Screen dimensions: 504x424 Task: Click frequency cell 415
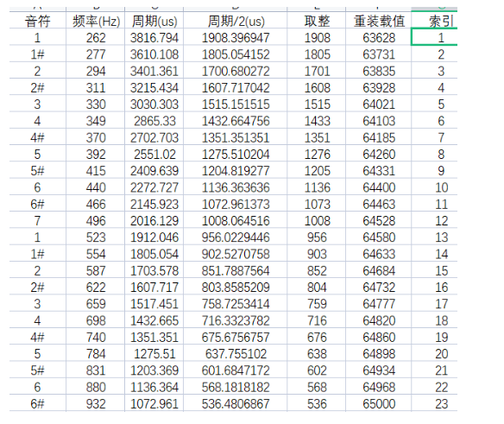(96, 170)
